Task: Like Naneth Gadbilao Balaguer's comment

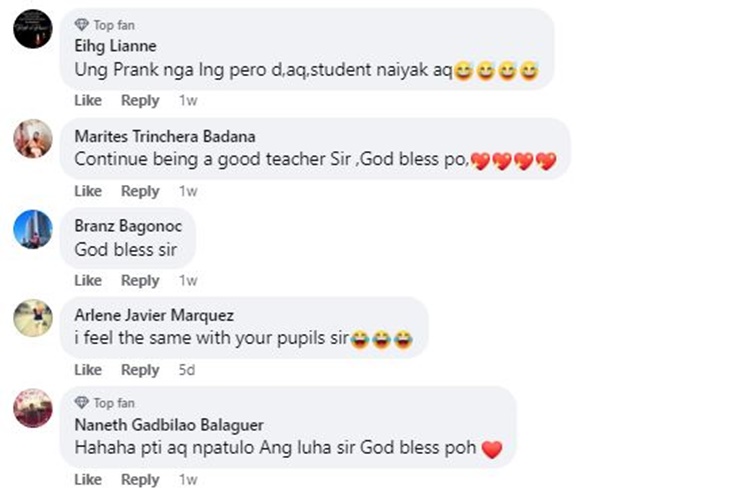Action: (x=88, y=479)
